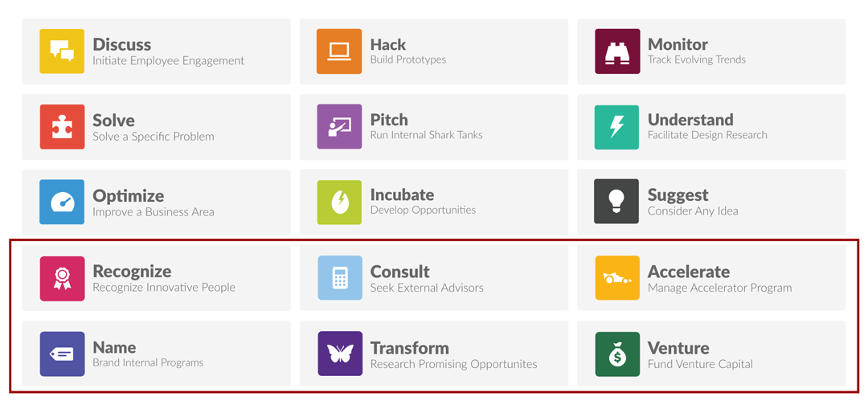The image size is (868, 405).
Task: Click the teal Understand lightning bolt icon
Action: click(617, 127)
